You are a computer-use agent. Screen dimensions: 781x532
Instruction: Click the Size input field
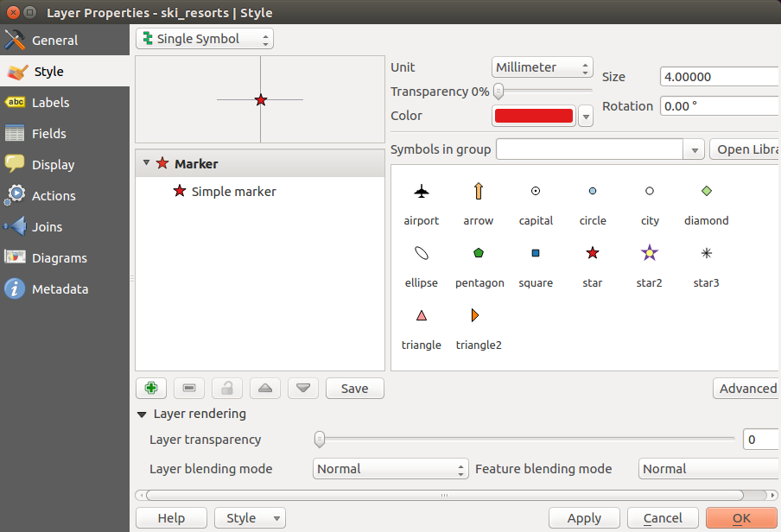[719, 77]
